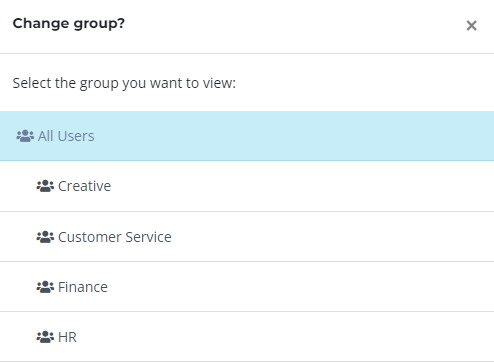Image resolution: width=494 pixels, height=364 pixels.
Task: Click the "Change group?" dialog title
Action: point(69,24)
